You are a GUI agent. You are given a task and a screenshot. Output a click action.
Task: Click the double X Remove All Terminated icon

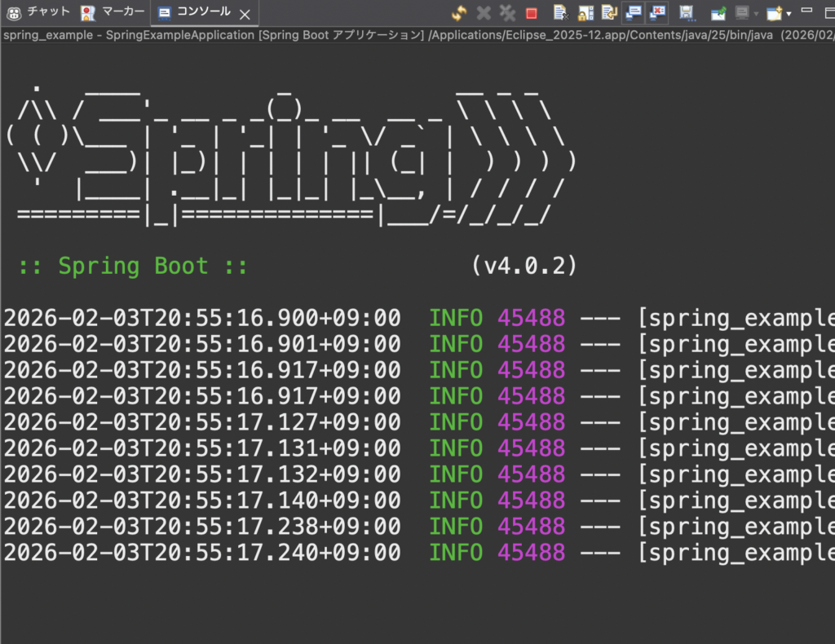click(507, 13)
